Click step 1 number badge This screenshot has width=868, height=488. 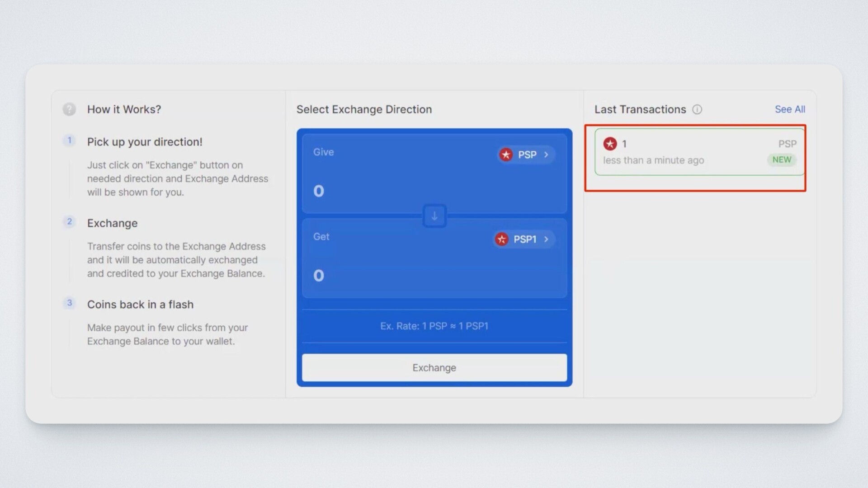coord(69,141)
